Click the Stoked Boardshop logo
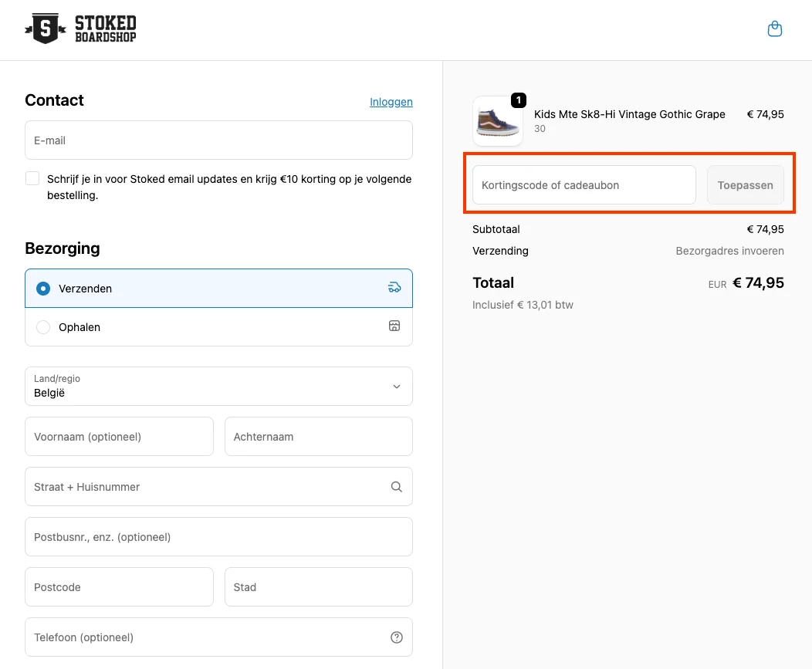812x669 pixels. [x=80, y=29]
